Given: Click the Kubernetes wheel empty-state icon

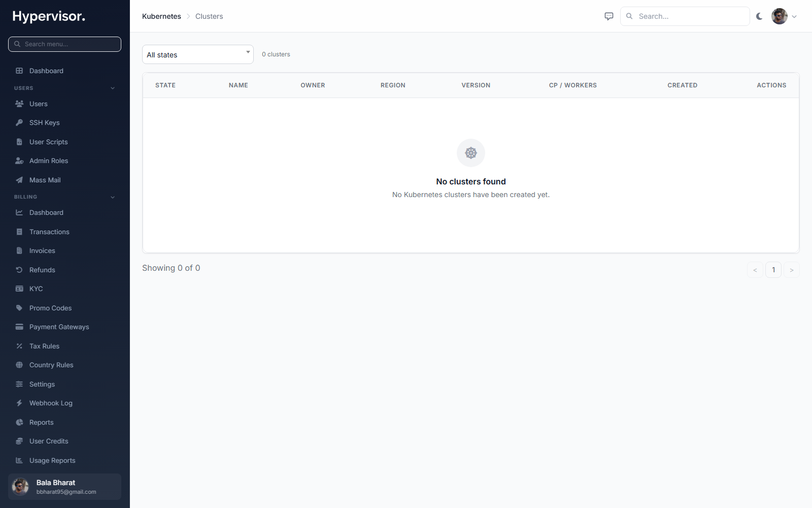Looking at the screenshot, I should pos(471,153).
